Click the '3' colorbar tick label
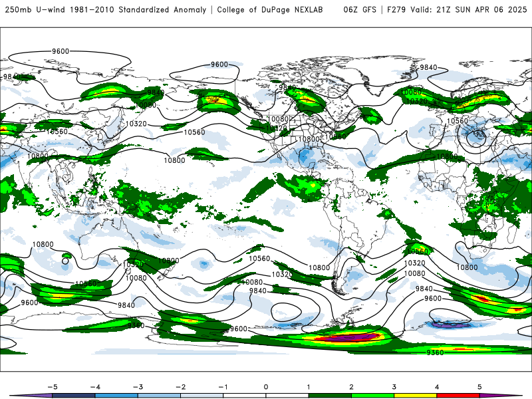The height and width of the screenshot is (399, 532). point(394,387)
